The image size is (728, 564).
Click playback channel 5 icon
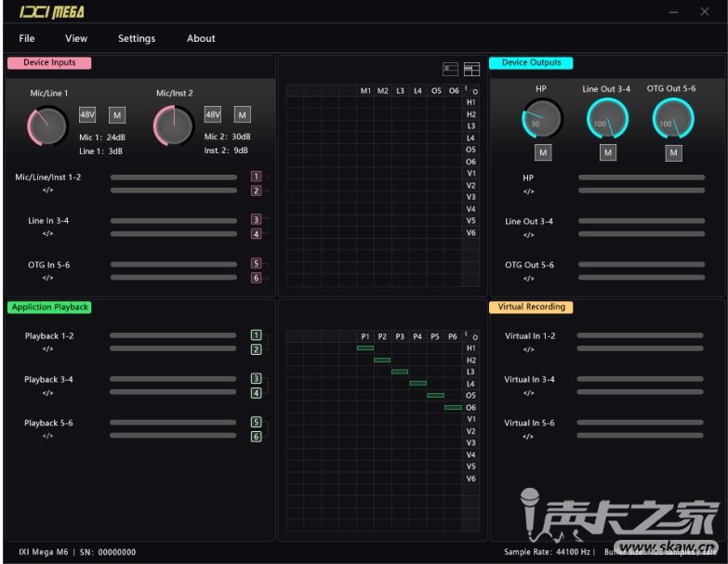[x=256, y=422]
